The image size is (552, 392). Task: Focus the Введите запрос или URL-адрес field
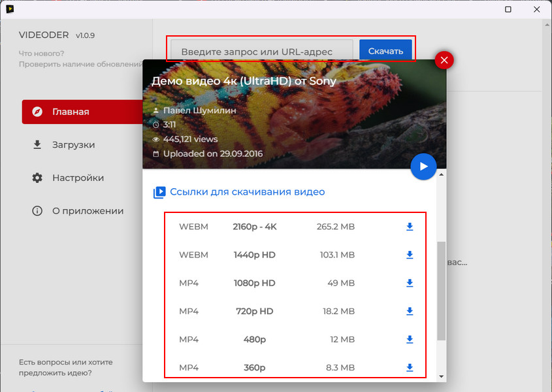coord(261,50)
